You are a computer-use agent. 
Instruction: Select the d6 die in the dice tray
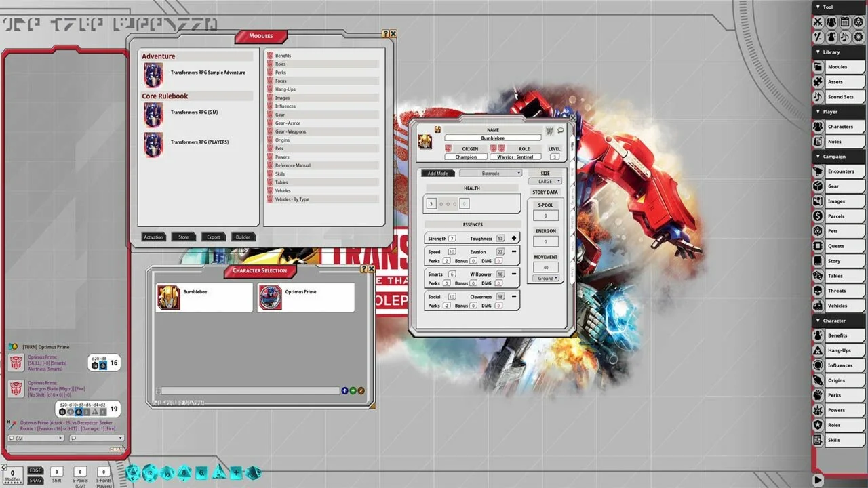201,472
